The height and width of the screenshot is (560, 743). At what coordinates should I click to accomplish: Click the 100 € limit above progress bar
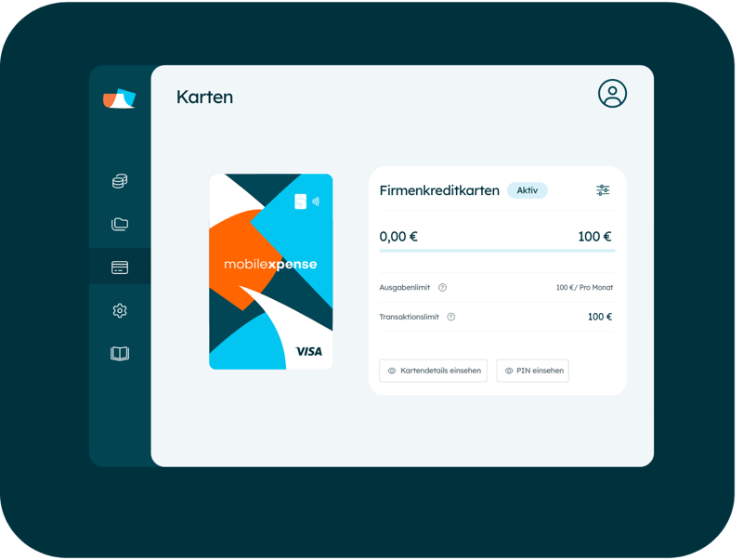594,237
